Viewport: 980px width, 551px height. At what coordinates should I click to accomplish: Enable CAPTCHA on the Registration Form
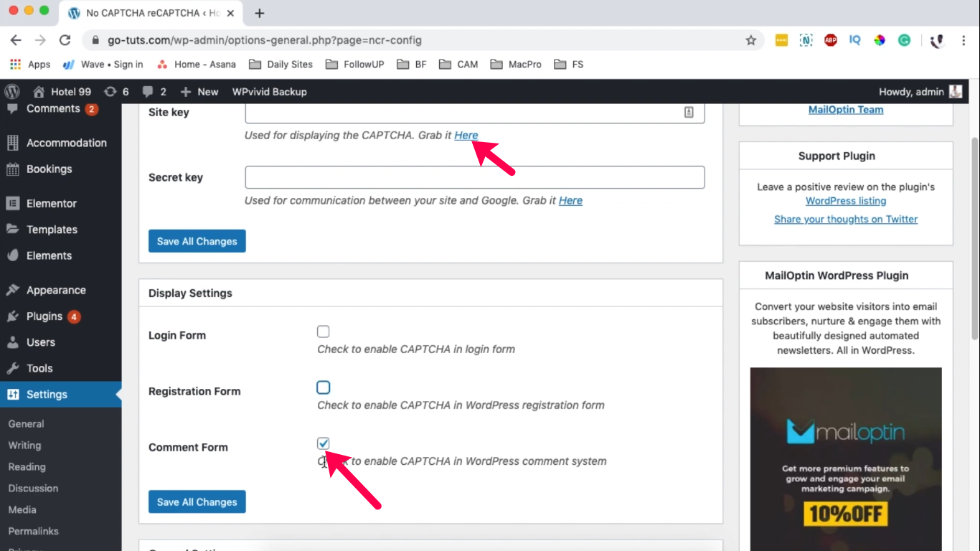[x=324, y=387]
